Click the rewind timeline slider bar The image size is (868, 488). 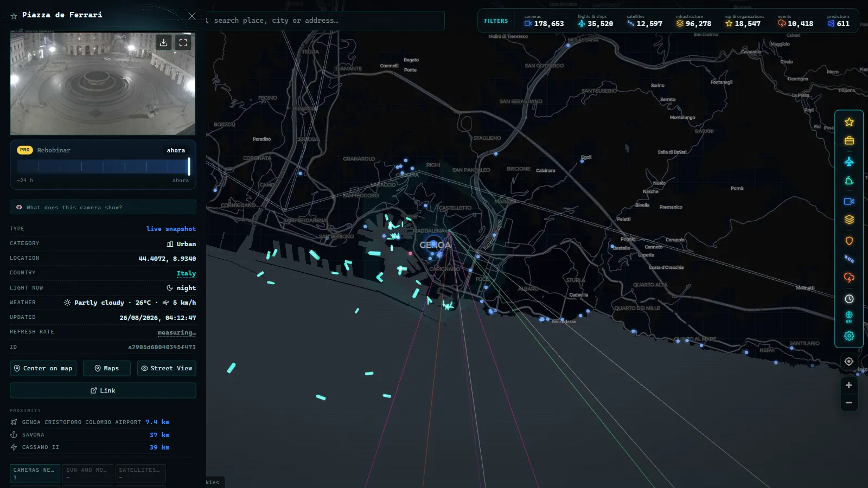103,166
